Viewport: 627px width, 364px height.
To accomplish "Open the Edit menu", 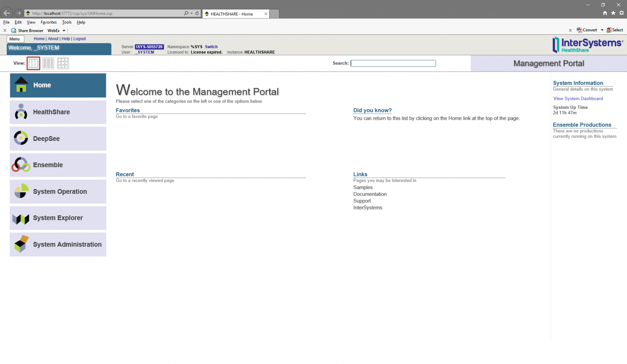I will coord(18,22).
